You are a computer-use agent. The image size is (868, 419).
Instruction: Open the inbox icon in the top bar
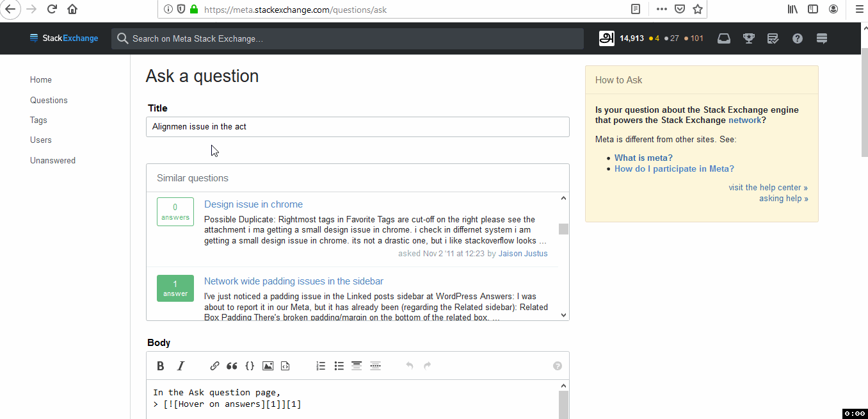click(x=723, y=38)
